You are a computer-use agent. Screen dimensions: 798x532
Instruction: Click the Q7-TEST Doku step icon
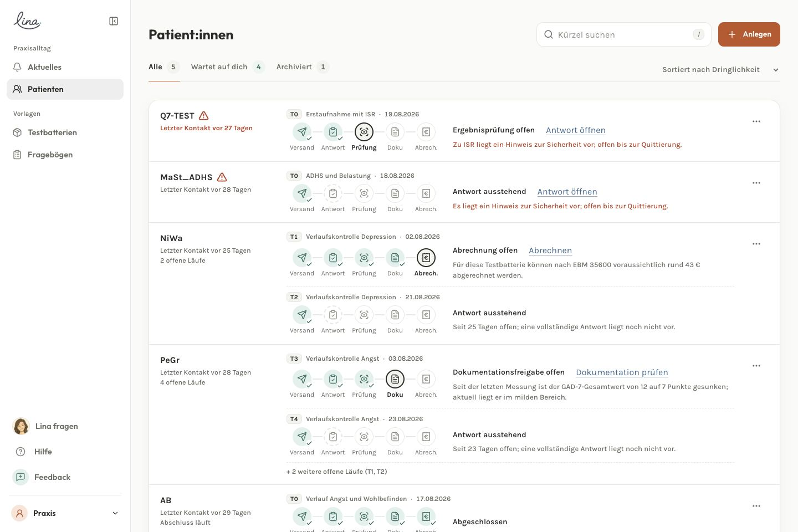coord(395,132)
